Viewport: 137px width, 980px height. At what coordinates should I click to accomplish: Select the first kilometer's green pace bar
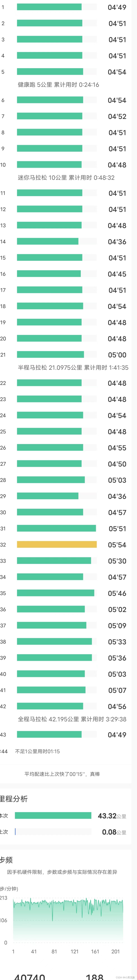coord(49,7)
